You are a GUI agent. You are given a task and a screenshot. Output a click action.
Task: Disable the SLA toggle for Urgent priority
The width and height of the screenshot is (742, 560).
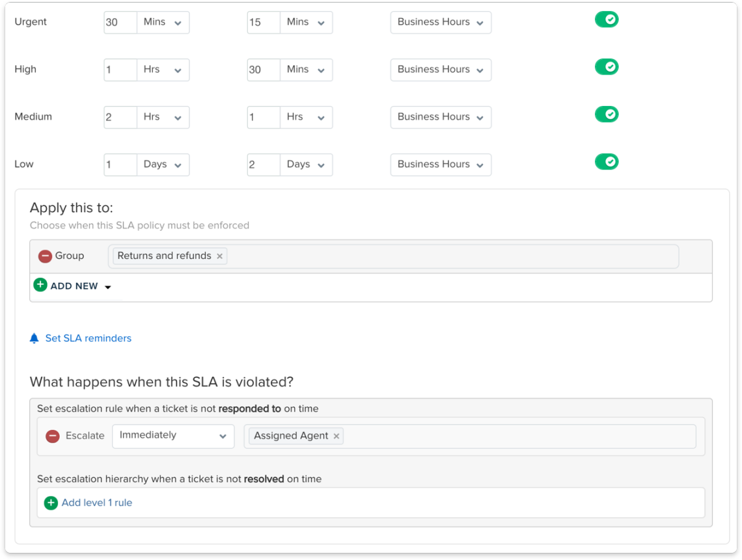(x=606, y=19)
